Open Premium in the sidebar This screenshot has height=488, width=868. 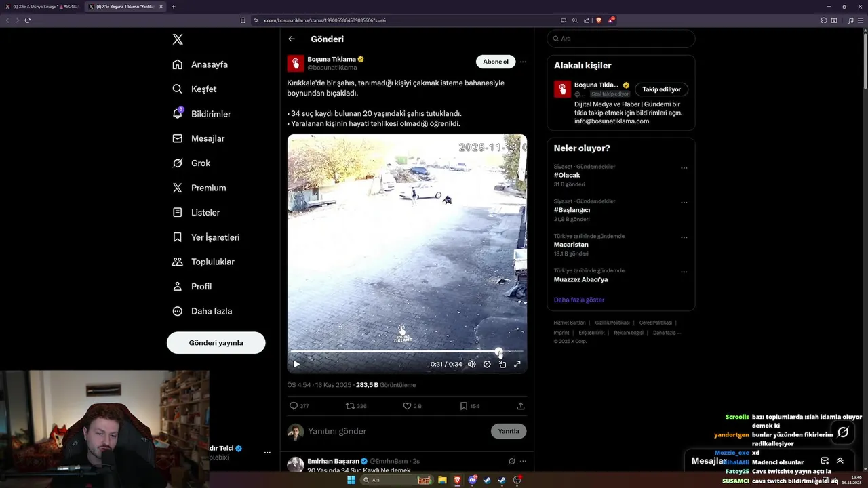tap(199, 188)
